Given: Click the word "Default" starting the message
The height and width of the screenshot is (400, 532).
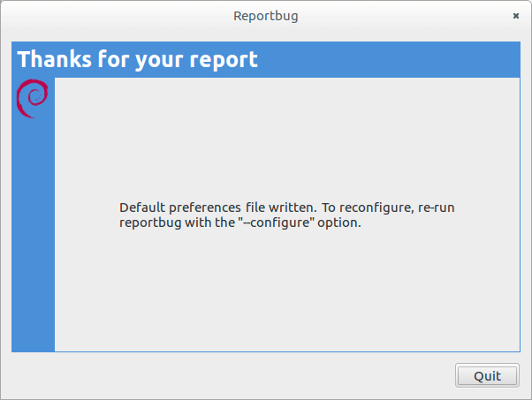Looking at the screenshot, I should [x=141, y=208].
